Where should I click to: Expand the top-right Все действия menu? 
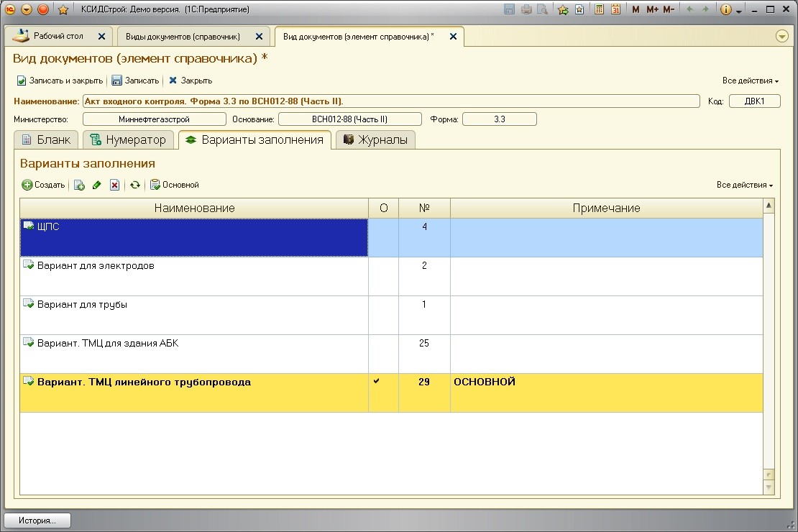click(x=750, y=81)
